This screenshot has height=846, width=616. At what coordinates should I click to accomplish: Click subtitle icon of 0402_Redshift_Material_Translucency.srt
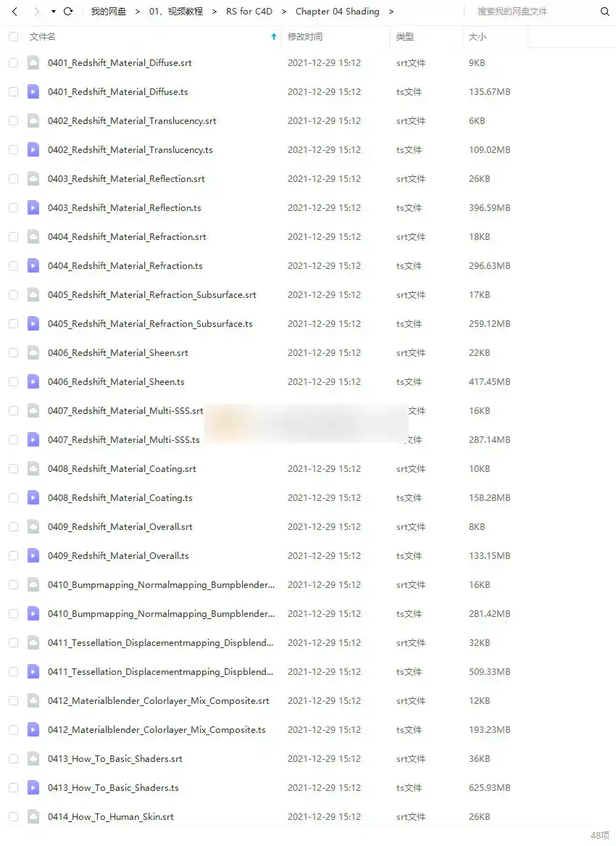click(x=33, y=121)
